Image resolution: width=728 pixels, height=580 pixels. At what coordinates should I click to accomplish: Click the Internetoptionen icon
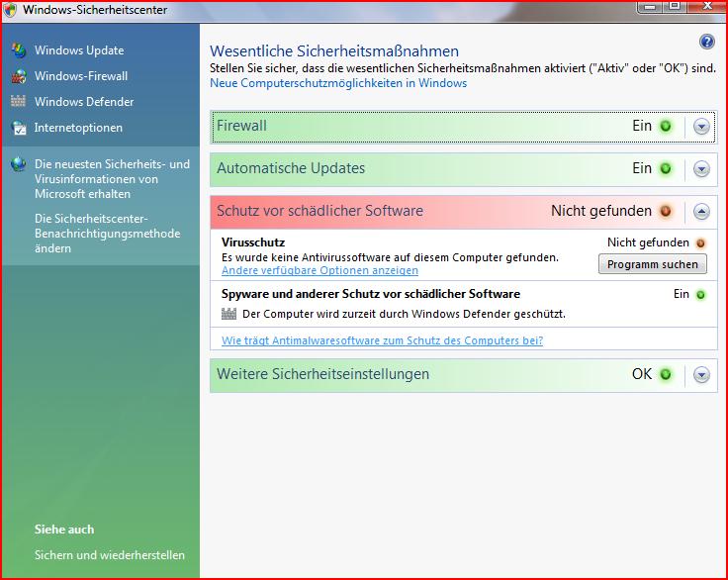tap(19, 128)
